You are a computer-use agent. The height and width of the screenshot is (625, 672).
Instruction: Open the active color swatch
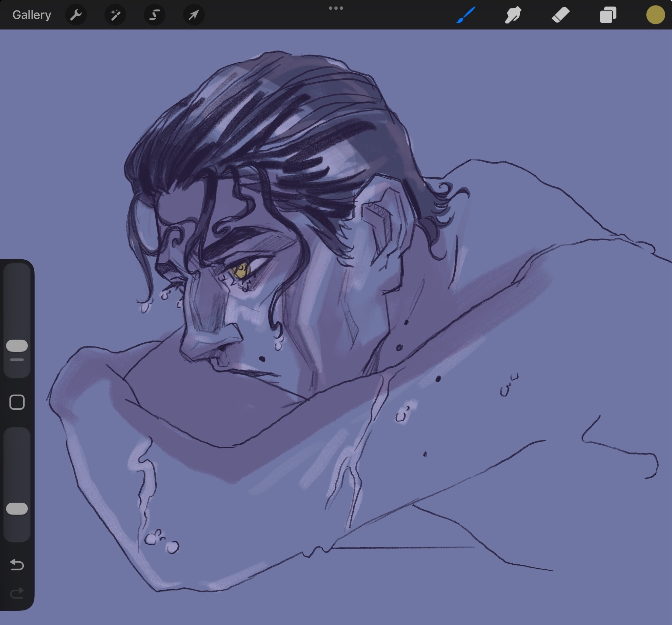(655, 15)
